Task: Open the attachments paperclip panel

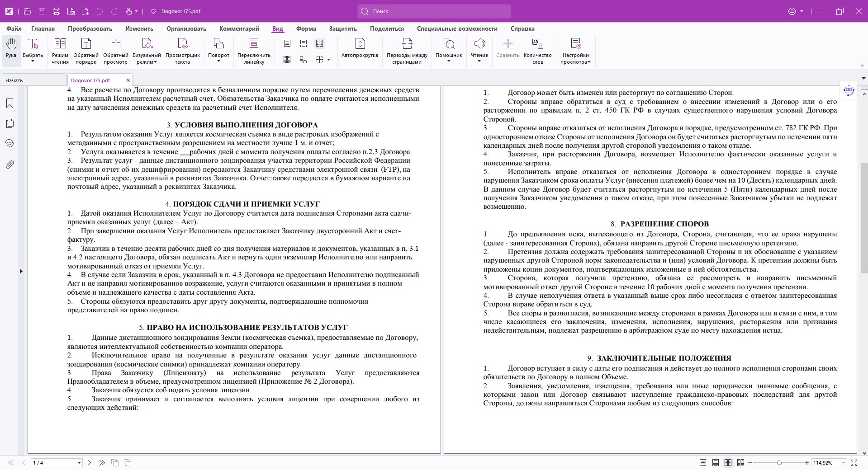Action: pyautogui.click(x=9, y=165)
